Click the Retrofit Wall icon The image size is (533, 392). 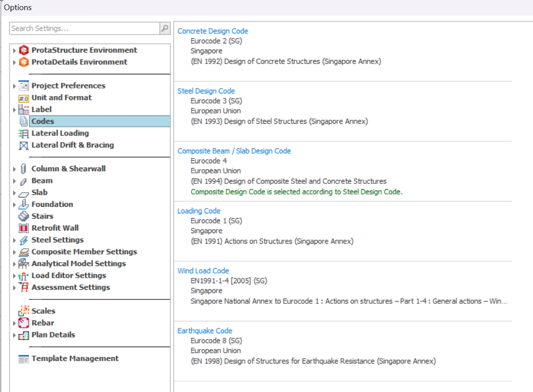point(24,228)
